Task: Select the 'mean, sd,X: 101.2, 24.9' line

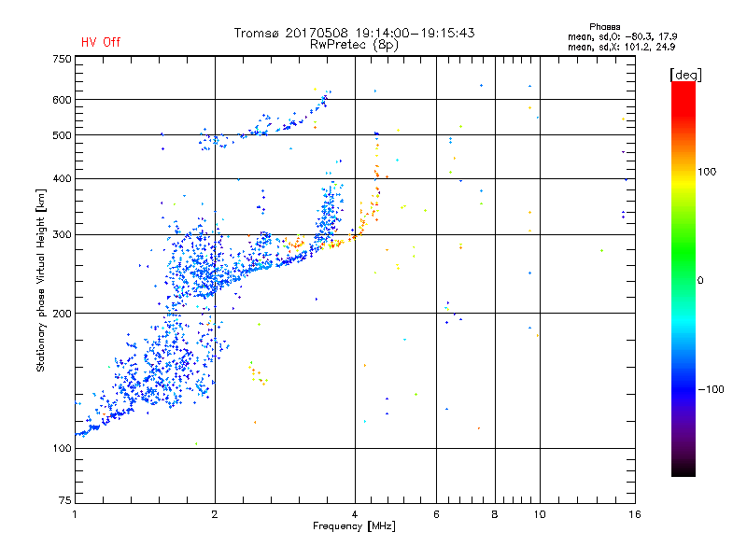Action: [621, 47]
